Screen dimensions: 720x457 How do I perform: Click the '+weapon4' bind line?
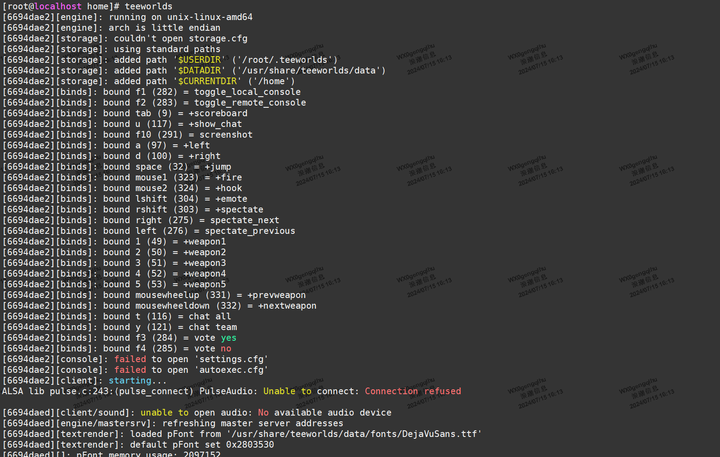114,273
